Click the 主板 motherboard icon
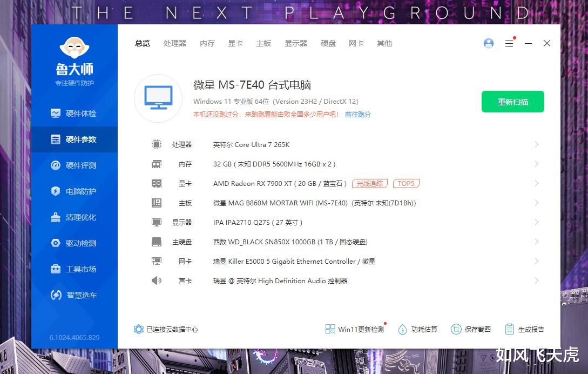The width and height of the screenshot is (588, 374). point(157,203)
